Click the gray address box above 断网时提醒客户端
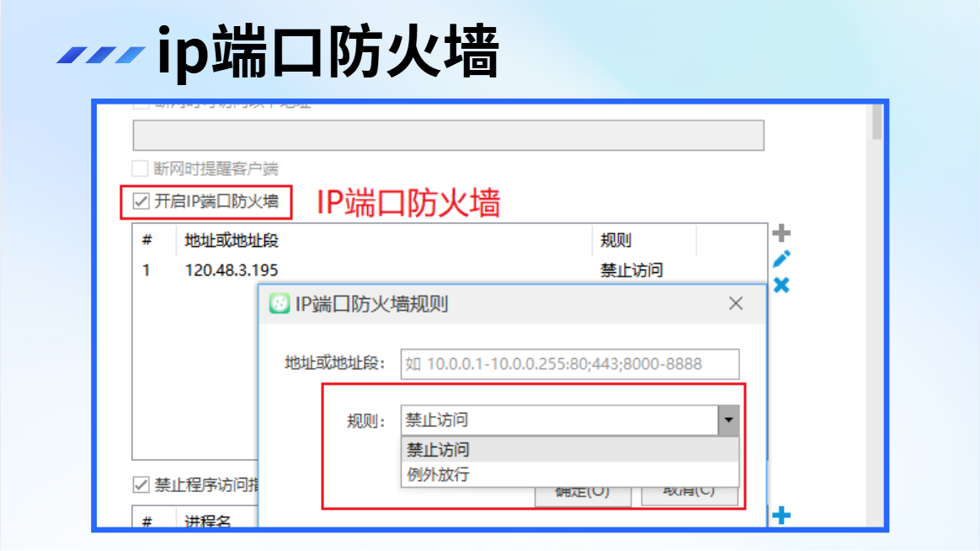 click(x=448, y=135)
